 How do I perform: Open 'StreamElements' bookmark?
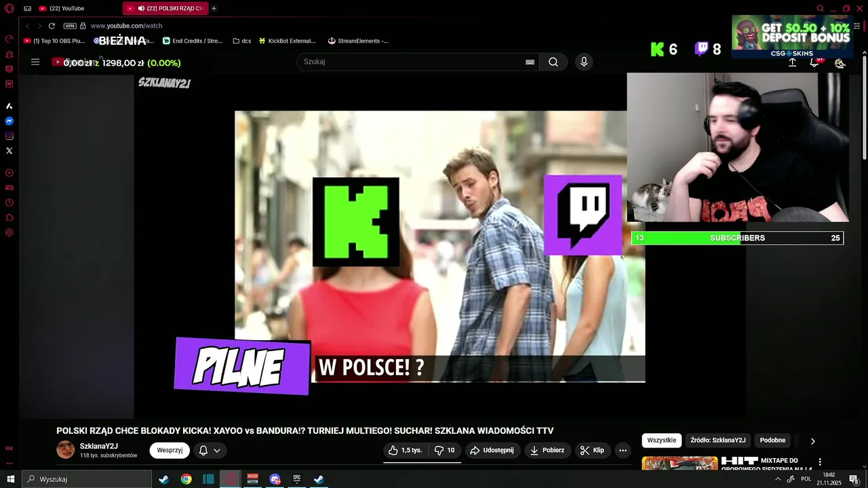click(358, 41)
